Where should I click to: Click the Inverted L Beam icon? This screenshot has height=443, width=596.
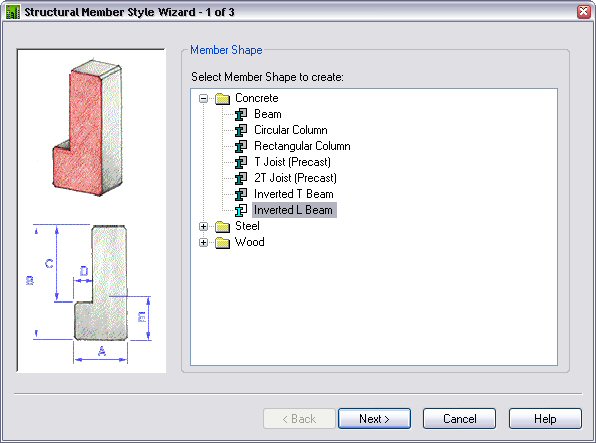241,210
